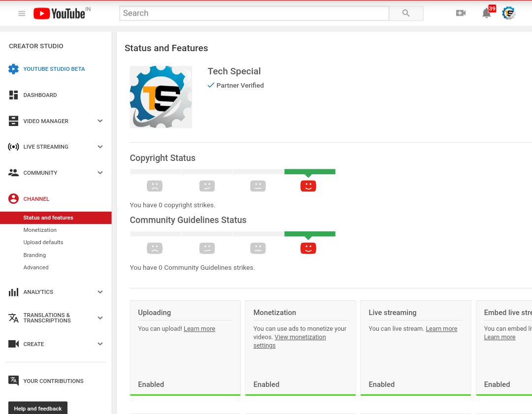Click Learn more under Live streaming

pos(441,328)
